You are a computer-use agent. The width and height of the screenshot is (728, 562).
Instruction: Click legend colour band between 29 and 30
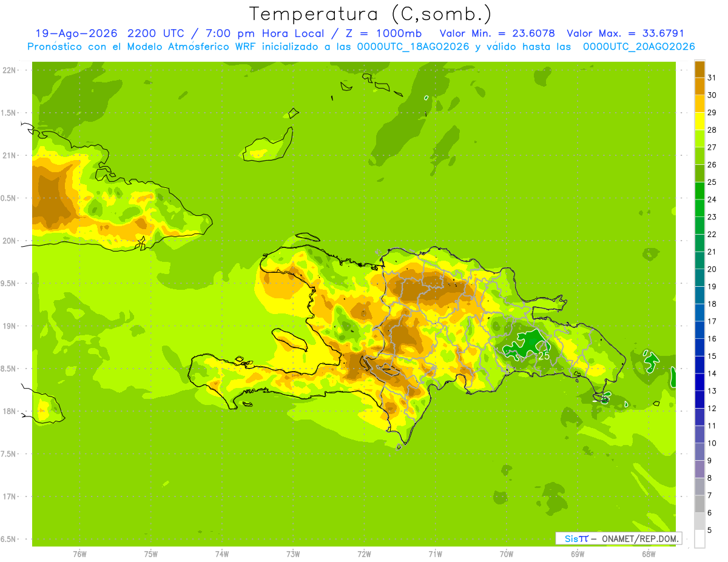click(x=699, y=104)
